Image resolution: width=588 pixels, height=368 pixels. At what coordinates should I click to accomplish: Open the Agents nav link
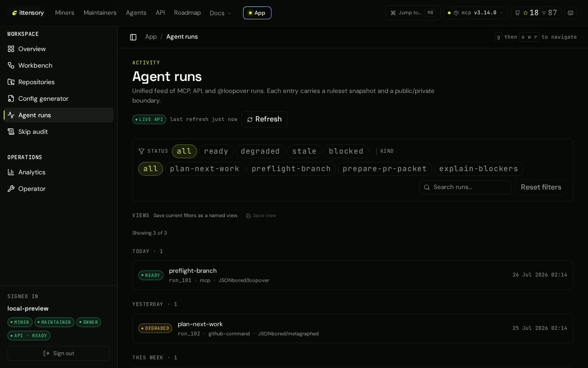(136, 13)
